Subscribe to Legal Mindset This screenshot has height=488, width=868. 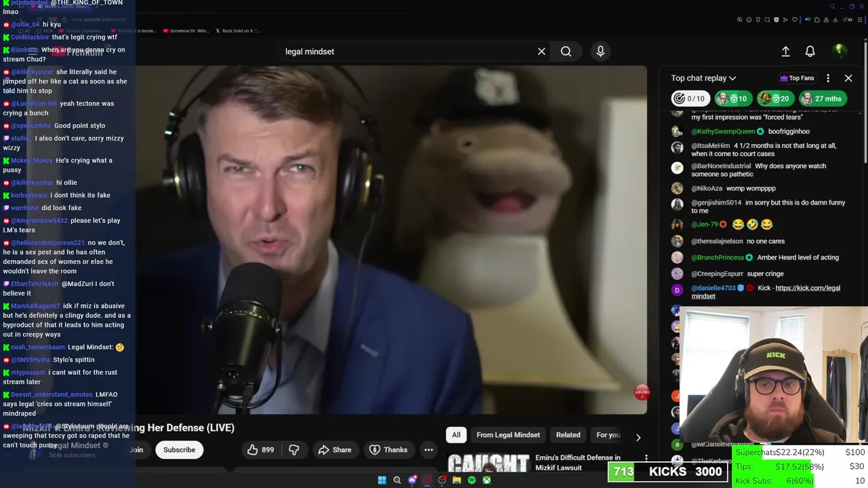pos(179,450)
